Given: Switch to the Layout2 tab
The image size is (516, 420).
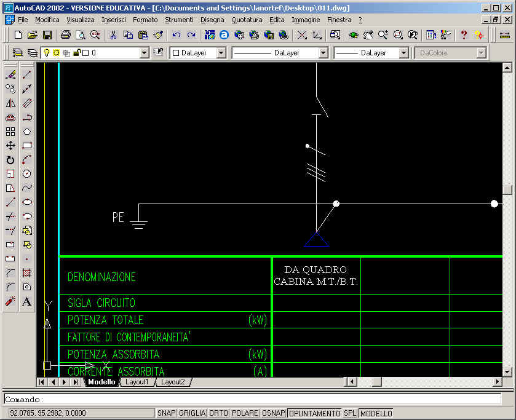Looking at the screenshot, I should [x=173, y=382].
